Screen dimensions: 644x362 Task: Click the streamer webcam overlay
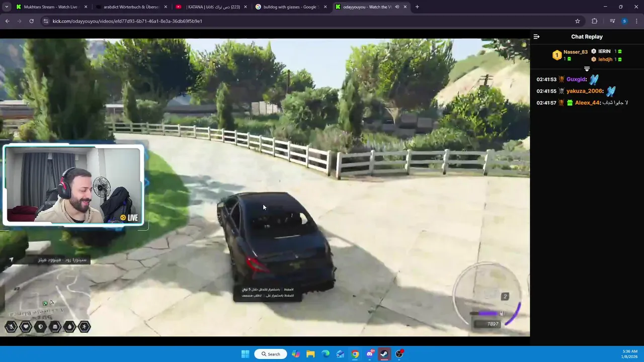[x=73, y=185]
